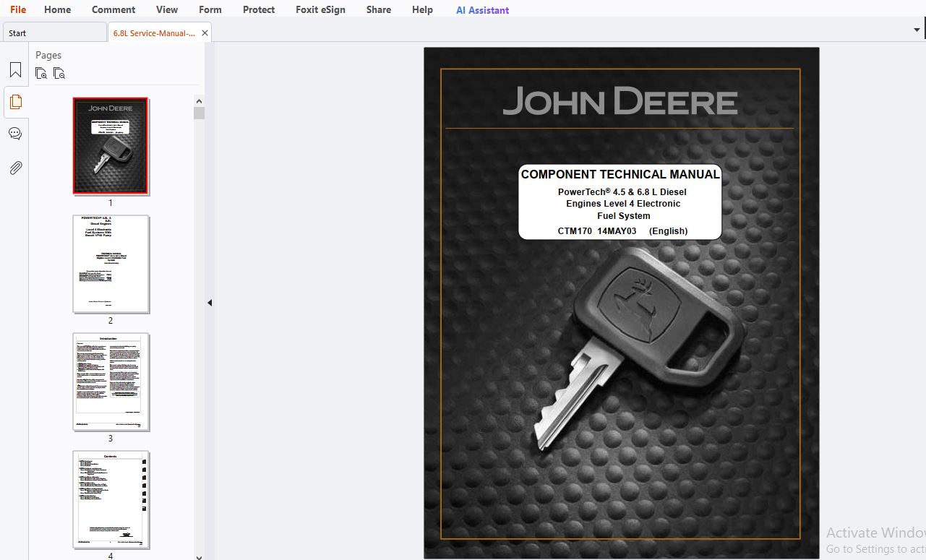
Task: Go to page 2 thumbnail
Action: pyautogui.click(x=111, y=264)
